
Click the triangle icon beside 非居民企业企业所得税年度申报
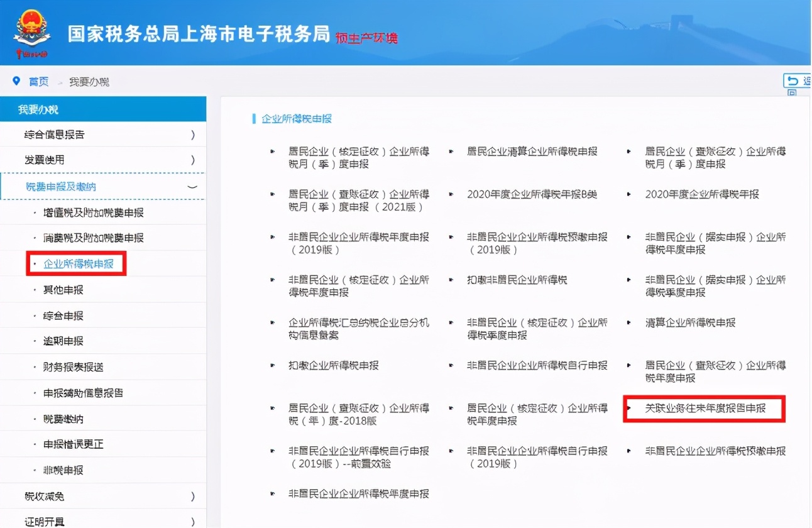coord(272,237)
